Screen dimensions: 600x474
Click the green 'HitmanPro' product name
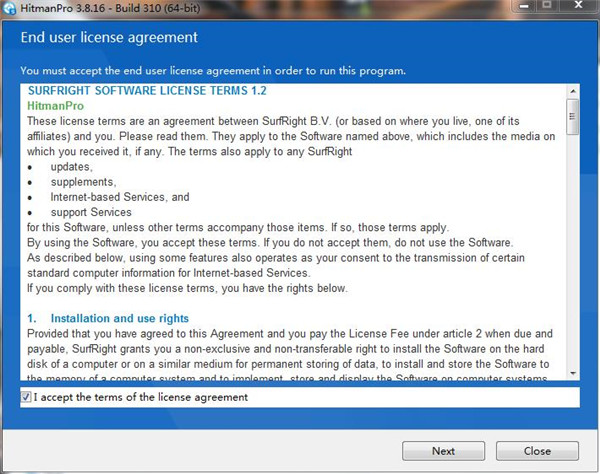point(55,106)
